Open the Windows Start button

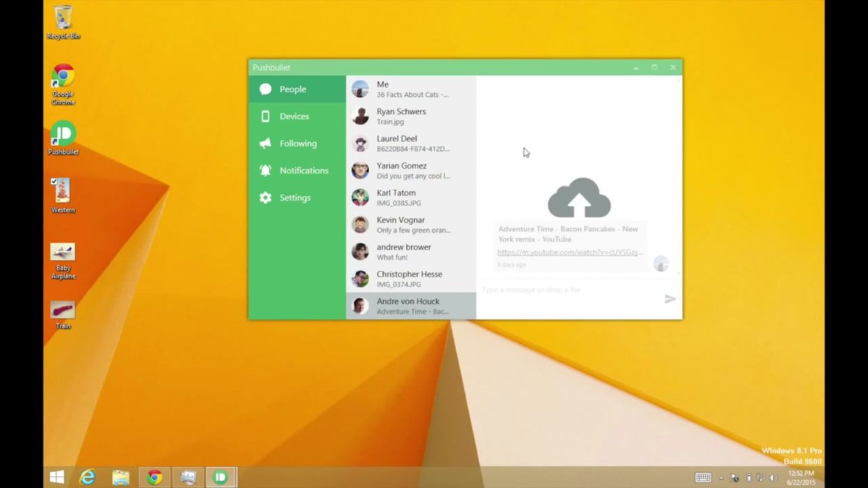click(x=56, y=477)
